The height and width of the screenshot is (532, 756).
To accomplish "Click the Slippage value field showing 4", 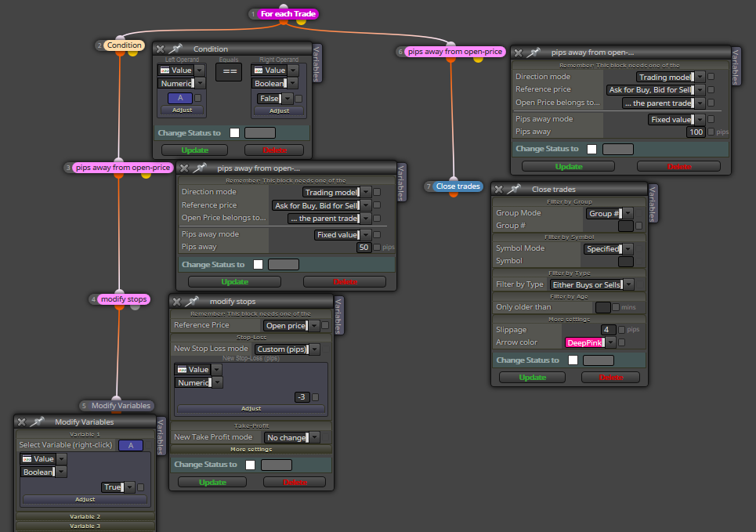I will [x=608, y=330].
